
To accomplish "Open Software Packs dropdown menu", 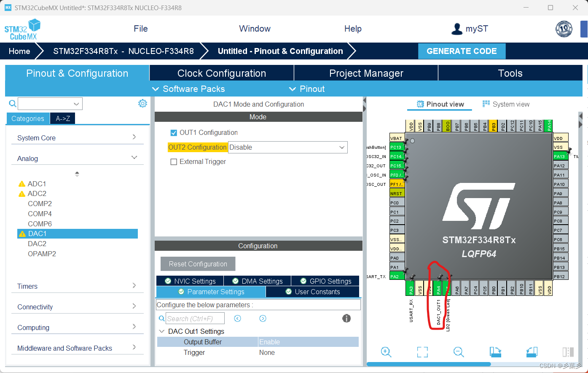I will click(188, 89).
